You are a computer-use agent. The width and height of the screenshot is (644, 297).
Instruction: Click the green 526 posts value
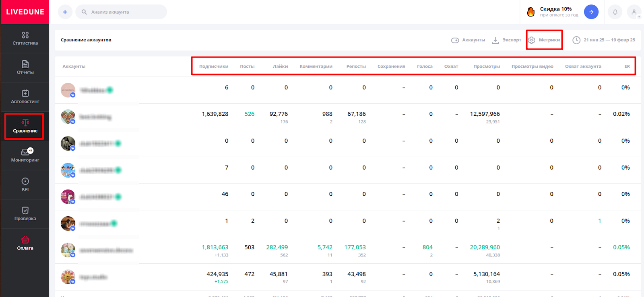pyautogui.click(x=250, y=114)
